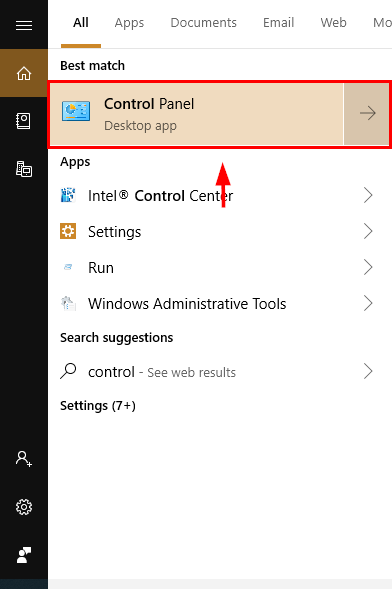Click the add user account icon
The width and height of the screenshot is (392, 589).
click(24, 459)
